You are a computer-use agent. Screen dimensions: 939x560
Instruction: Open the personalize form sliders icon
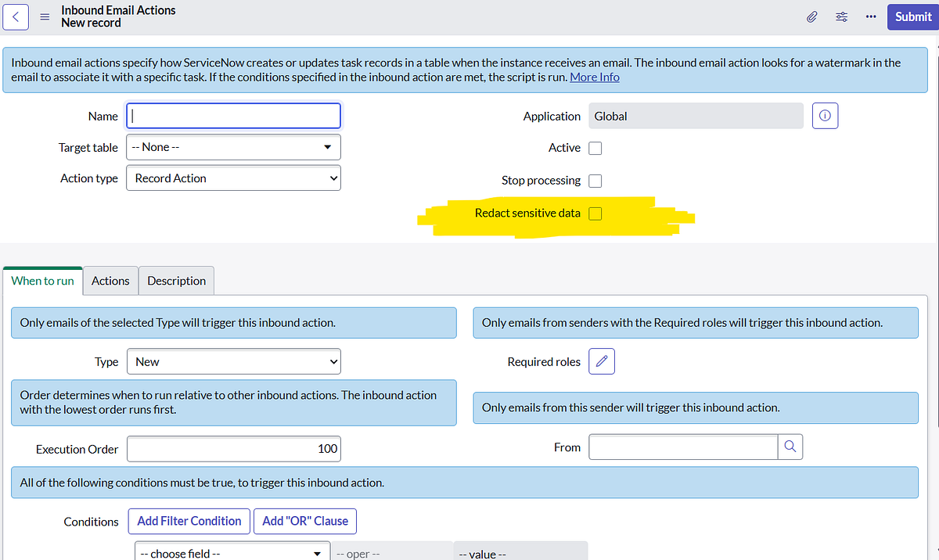click(841, 16)
